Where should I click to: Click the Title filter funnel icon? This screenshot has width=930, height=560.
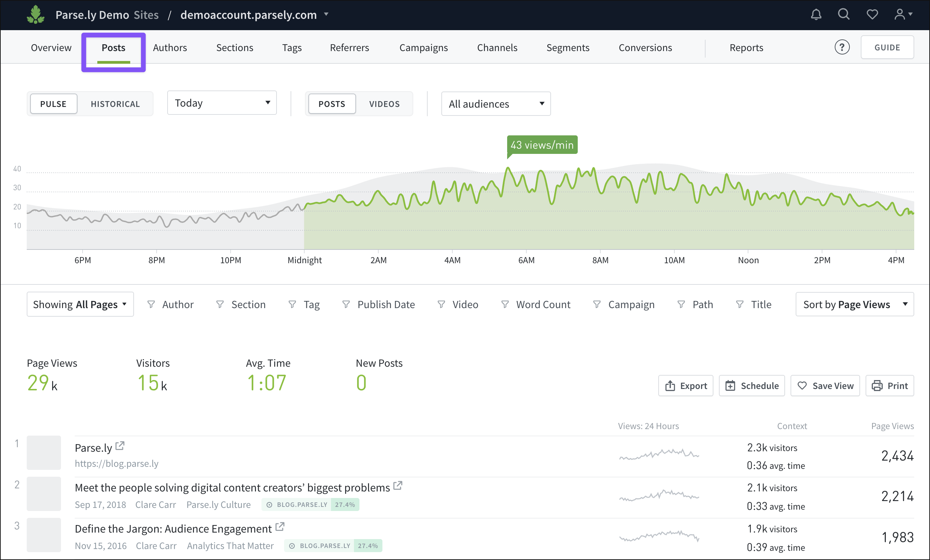(740, 304)
